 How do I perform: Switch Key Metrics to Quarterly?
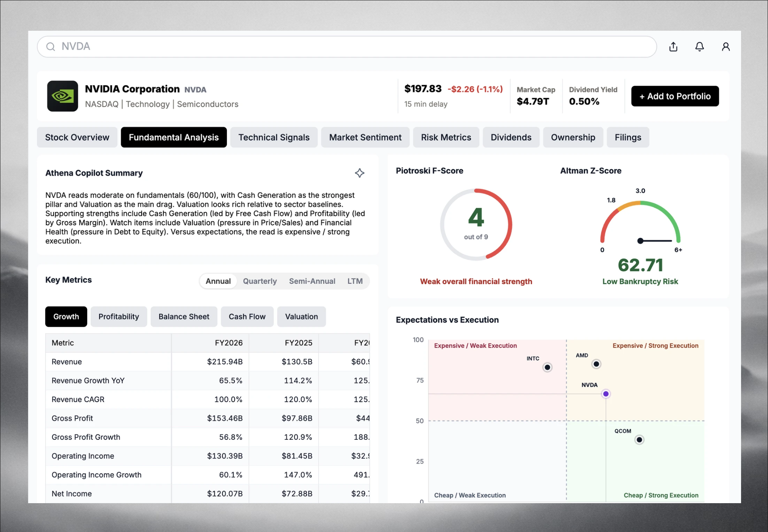260,281
